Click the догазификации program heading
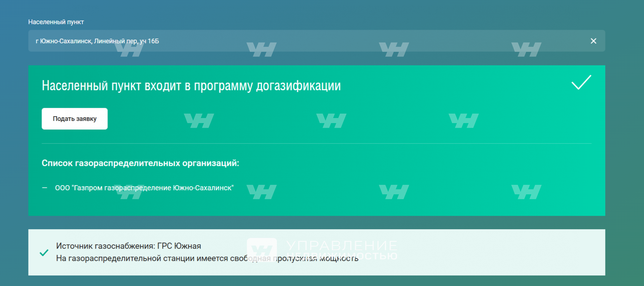This screenshot has height=286, width=644. pos(191,86)
